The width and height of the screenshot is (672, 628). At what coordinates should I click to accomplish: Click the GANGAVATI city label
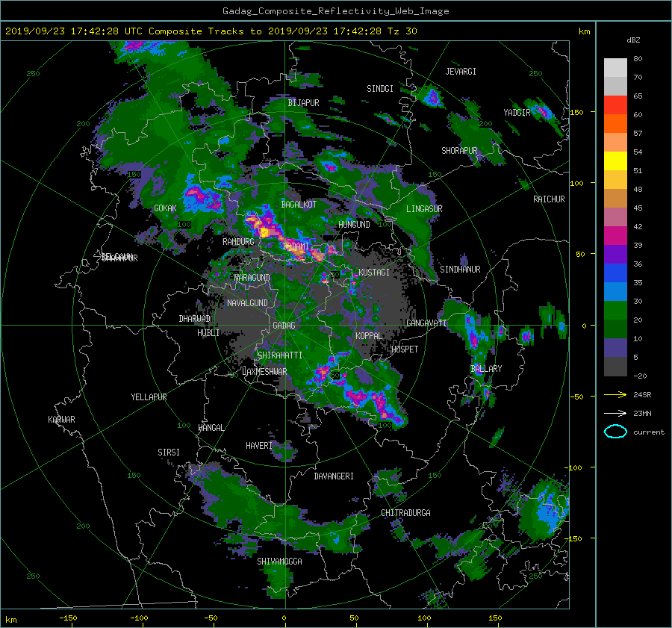click(x=426, y=323)
